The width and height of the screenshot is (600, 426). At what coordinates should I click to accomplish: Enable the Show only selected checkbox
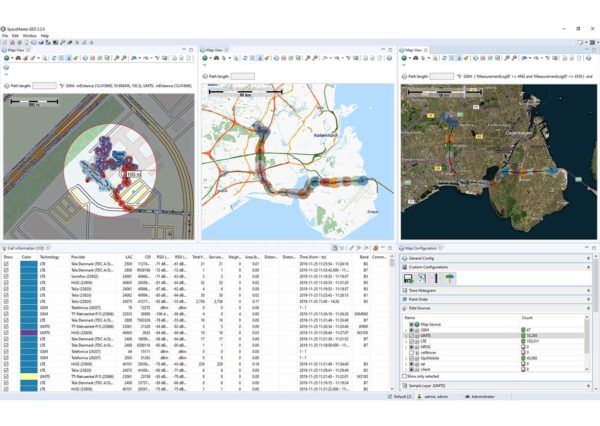(x=404, y=376)
